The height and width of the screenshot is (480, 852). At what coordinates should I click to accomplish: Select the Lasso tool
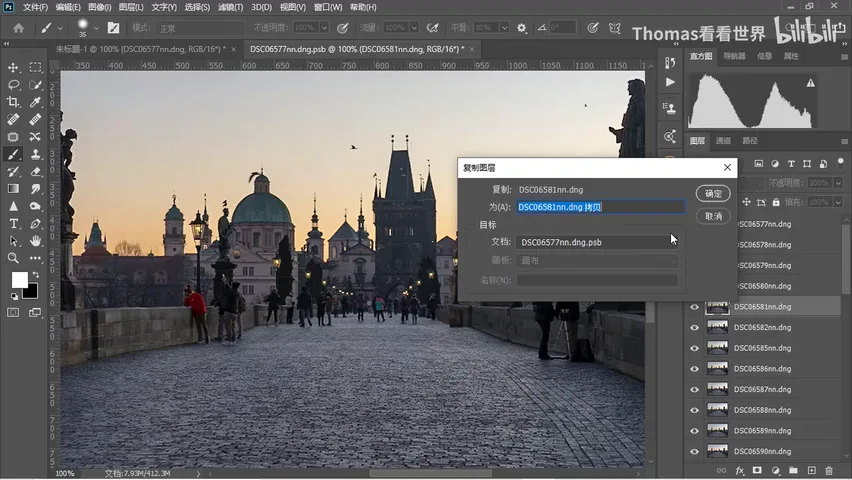(13, 85)
